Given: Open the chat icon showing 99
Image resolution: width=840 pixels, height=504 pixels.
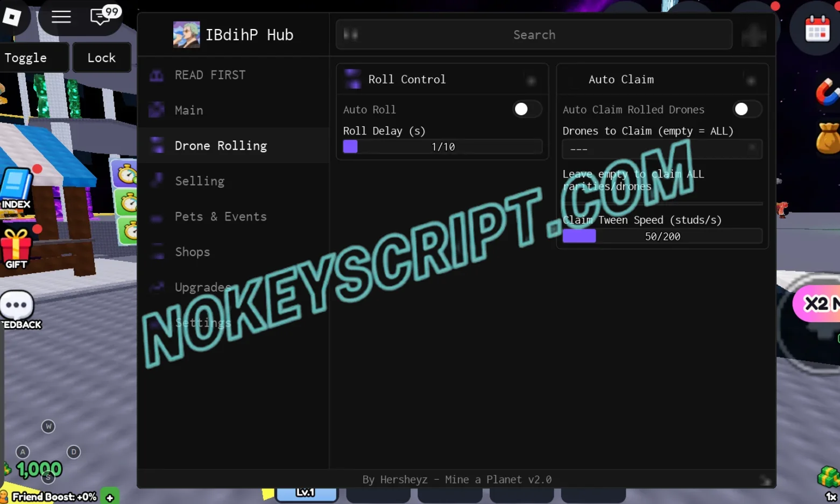Looking at the screenshot, I should coord(104,15).
